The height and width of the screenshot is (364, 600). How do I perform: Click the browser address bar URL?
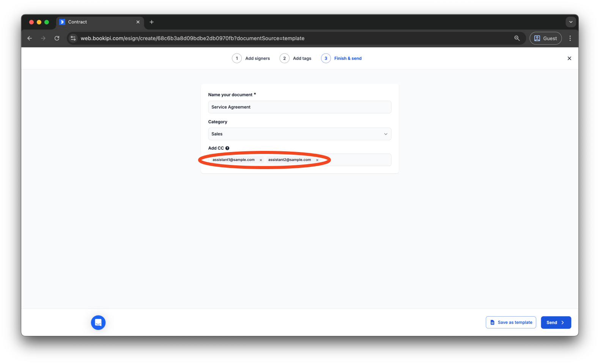[x=192, y=38]
